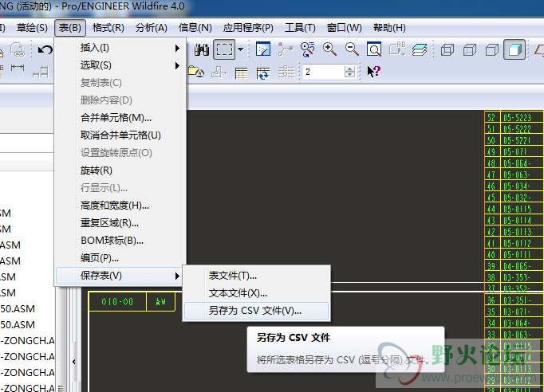The width and height of the screenshot is (544, 392).
Task: Choose BOM球标(B)... menu entry
Action: 120,241
